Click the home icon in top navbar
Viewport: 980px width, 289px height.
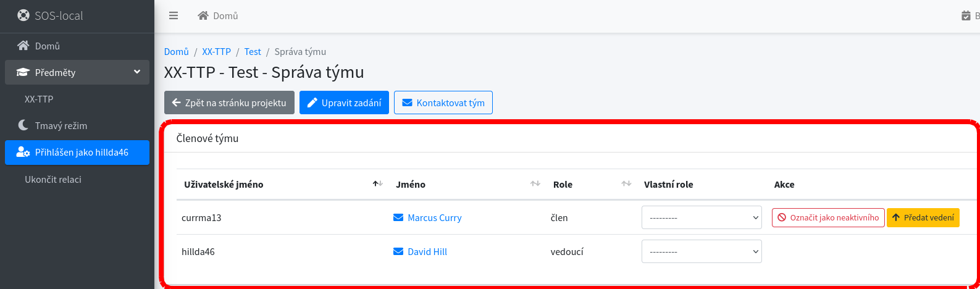[x=203, y=15]
